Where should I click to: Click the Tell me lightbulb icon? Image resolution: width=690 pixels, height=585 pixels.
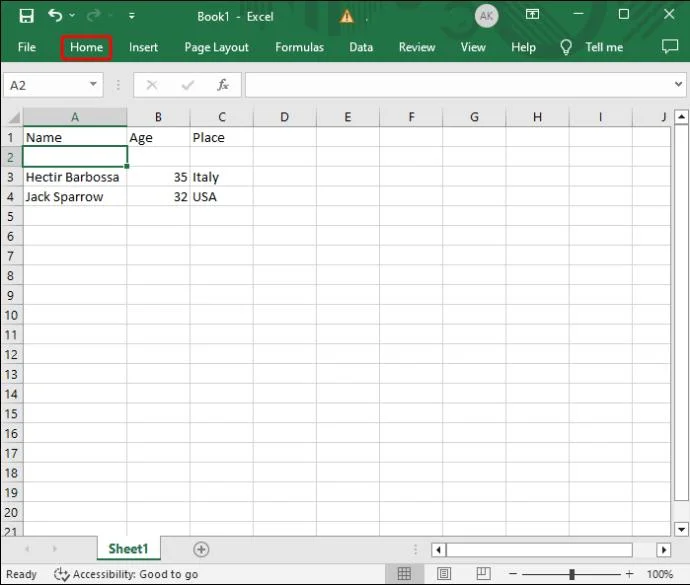pyautogui.click(x=566, y=47)
